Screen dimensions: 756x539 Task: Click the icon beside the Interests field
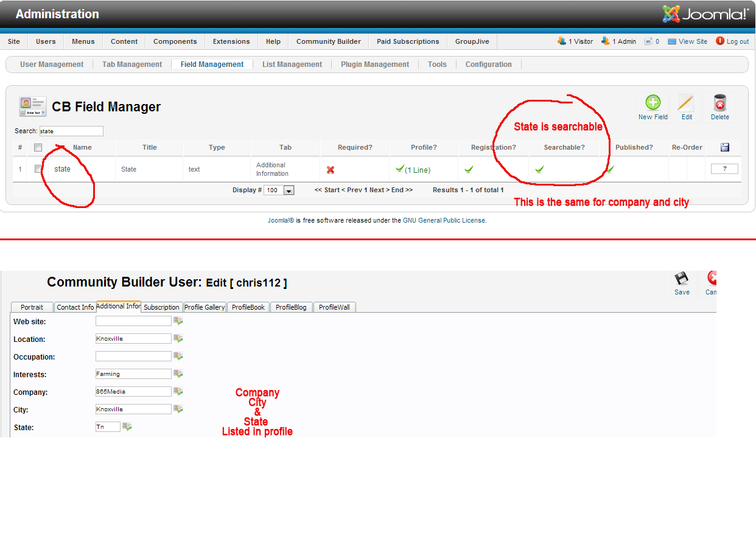[x=178, y=374]
